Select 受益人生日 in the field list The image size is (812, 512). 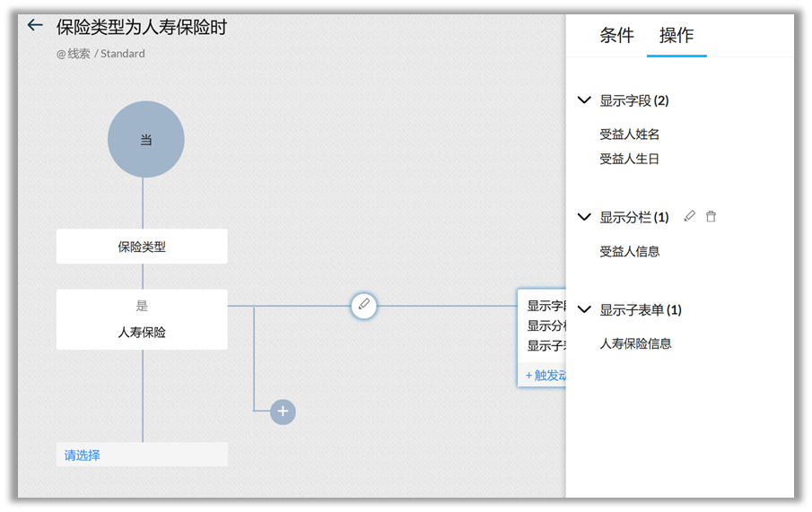630,159
